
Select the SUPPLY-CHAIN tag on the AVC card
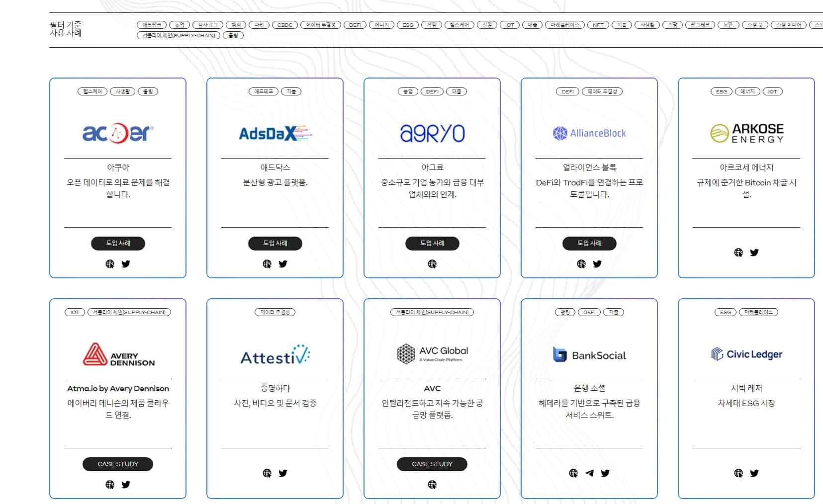(x=432, y=312)
